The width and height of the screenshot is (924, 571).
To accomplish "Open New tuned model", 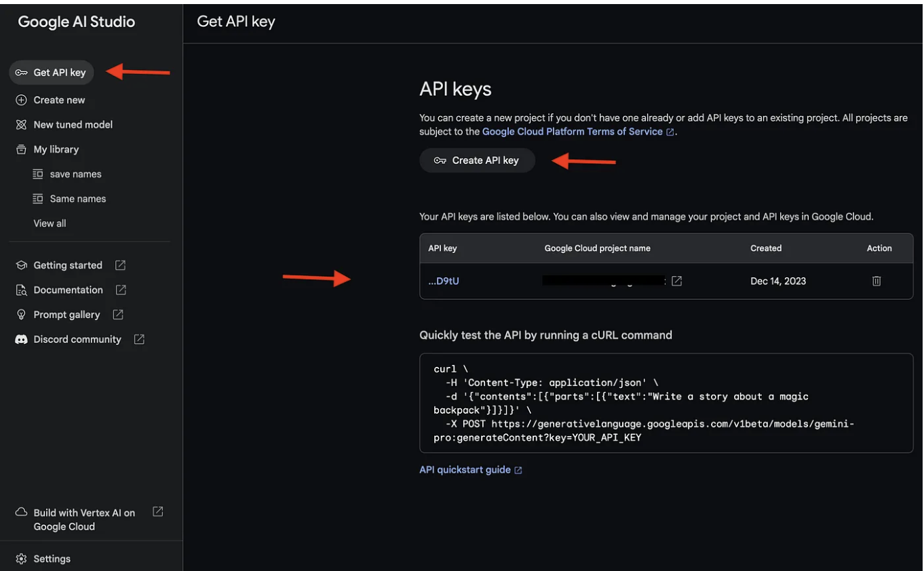I will point(73,125).
